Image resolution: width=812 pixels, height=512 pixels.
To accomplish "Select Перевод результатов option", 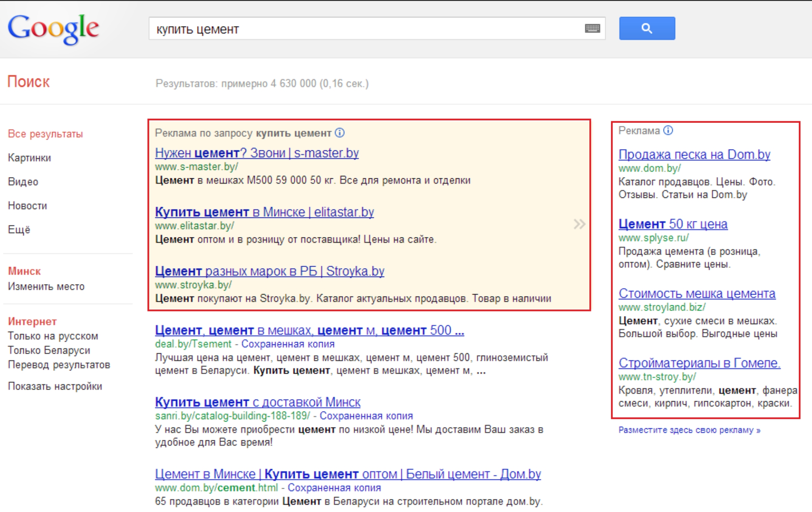I will tap(59, 365).
